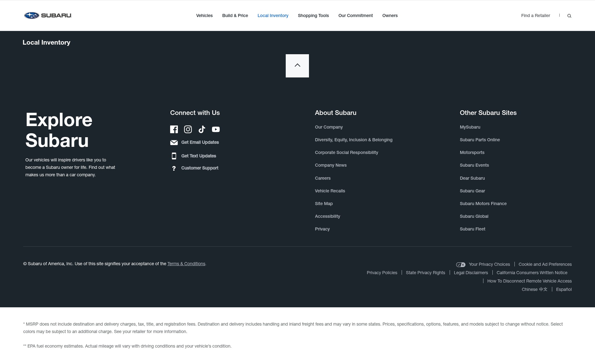Viewport: 595px width, 364px height.
Task: Open the Owners menu
Action: (x=390, y=15)
